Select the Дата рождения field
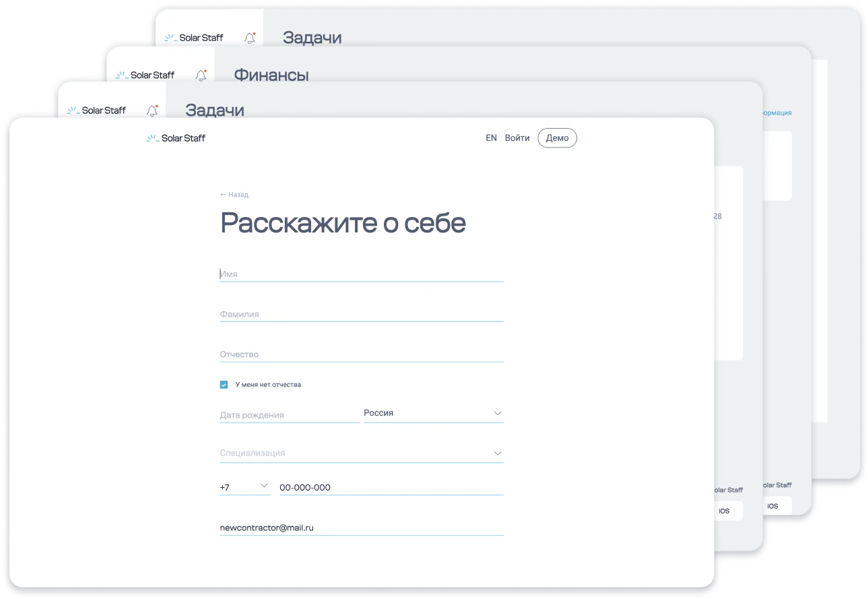 pos(289,415)
